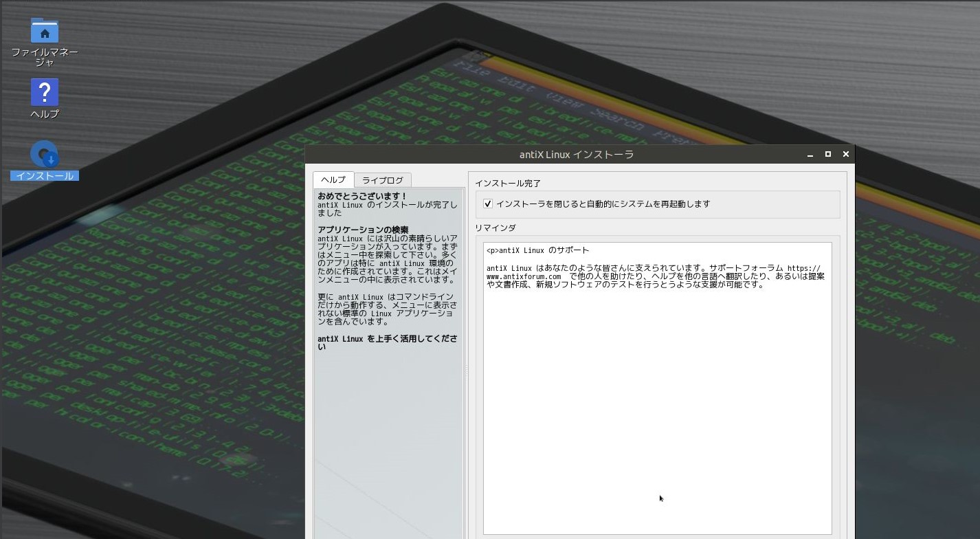Switch to the ヘルプ tab

(x=333, y=180)
